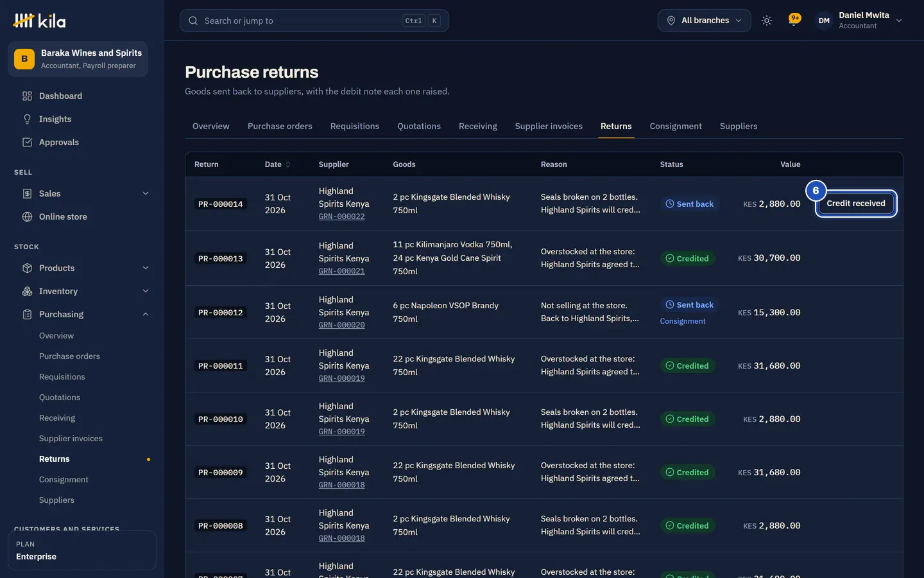
Task: Switch to the Supplier invoices tab
Action: click(x=549, y=126)
